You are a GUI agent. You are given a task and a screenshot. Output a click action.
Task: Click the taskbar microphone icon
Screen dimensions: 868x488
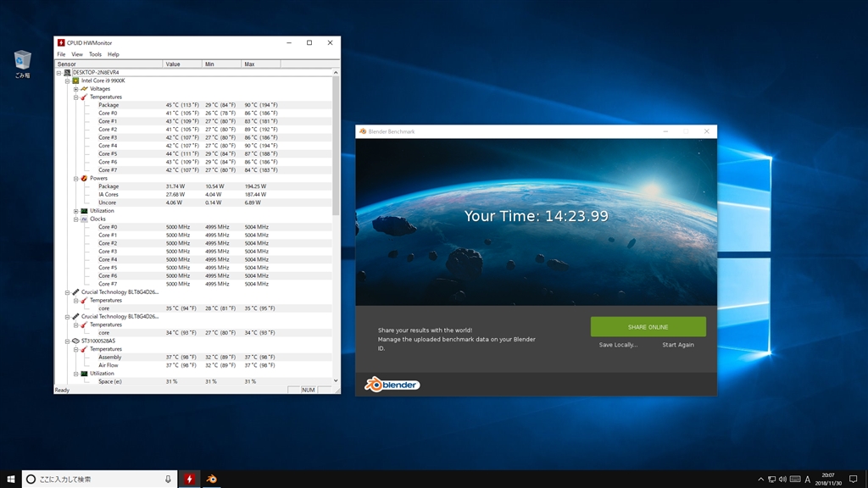168,480
